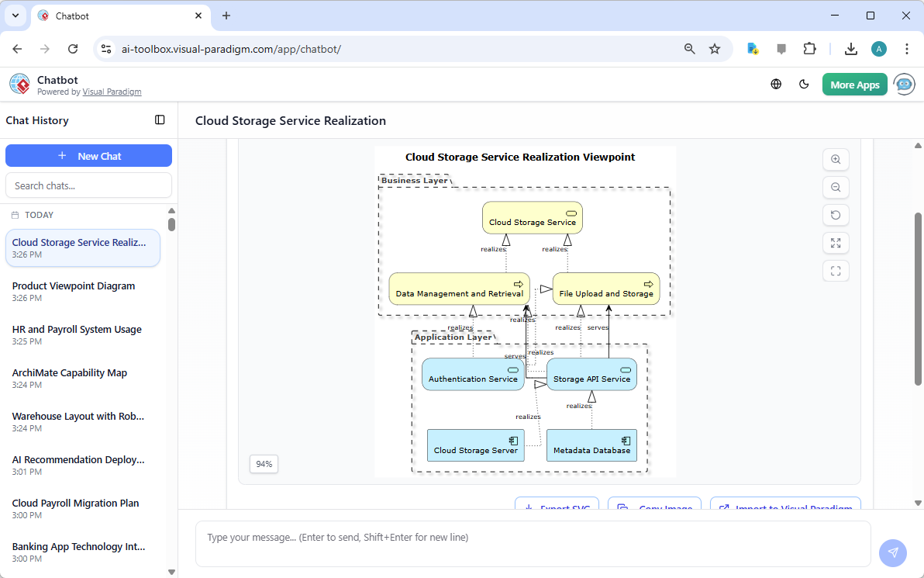The height and width of the screenshot is (578, 924).
Task: Open the Chrome three-dot menu
Action: 907,48
